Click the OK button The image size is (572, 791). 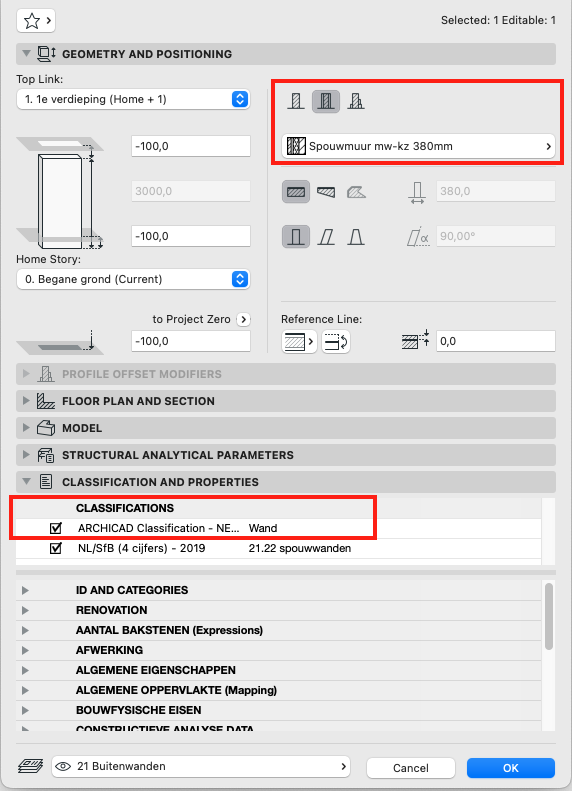[510, 768]
